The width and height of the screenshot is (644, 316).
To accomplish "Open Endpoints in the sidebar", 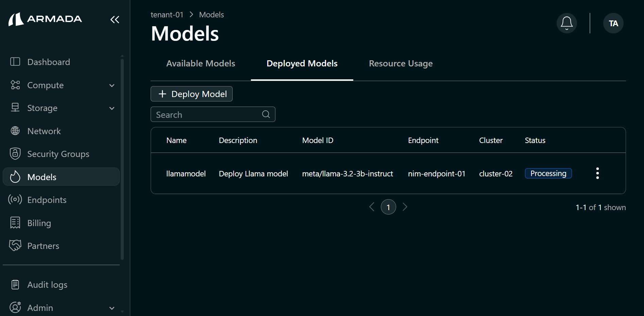I will click(61, 200).
